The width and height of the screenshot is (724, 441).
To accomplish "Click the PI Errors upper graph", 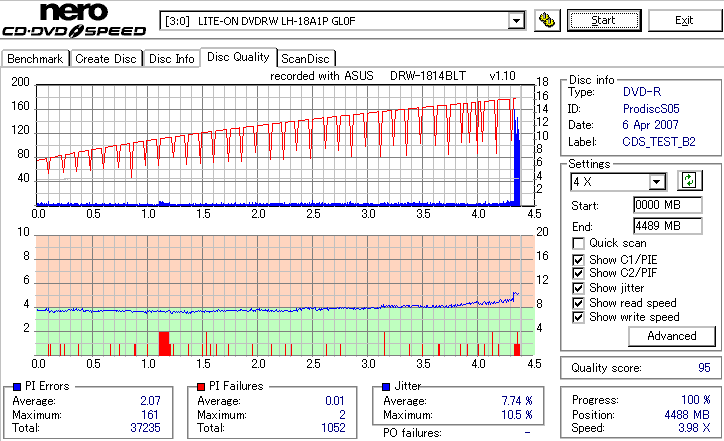I will click(x=285, y=145).
